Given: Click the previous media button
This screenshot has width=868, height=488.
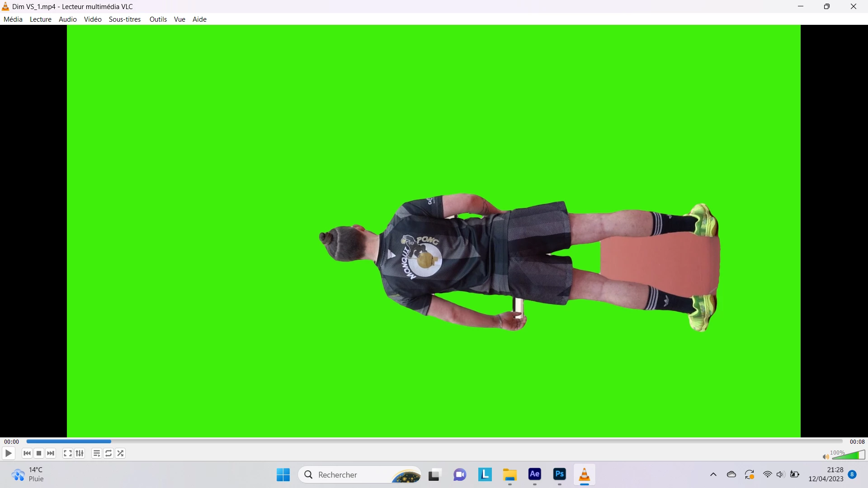Looking at the screenshot, I should [27, 453].
